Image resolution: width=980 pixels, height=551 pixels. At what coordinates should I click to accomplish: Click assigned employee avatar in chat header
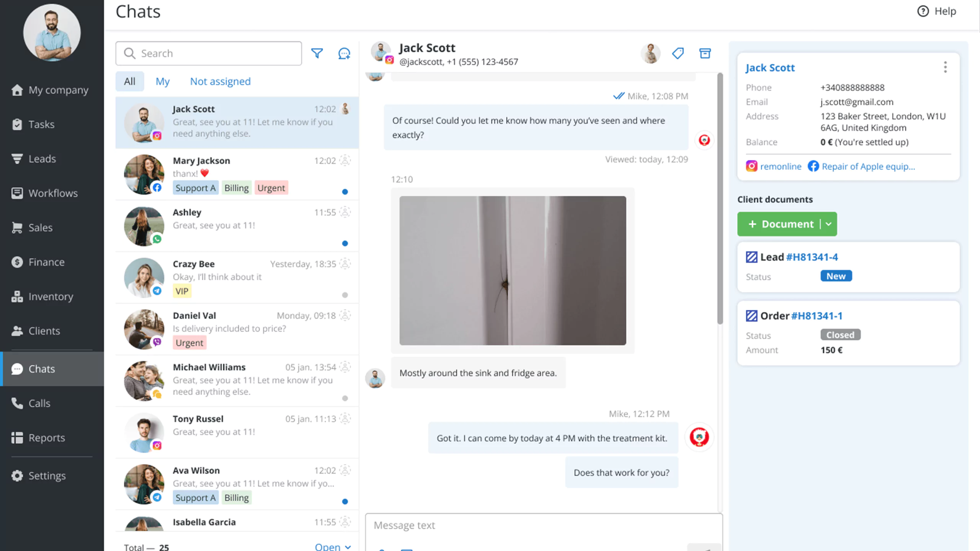(x=650, y=53)
